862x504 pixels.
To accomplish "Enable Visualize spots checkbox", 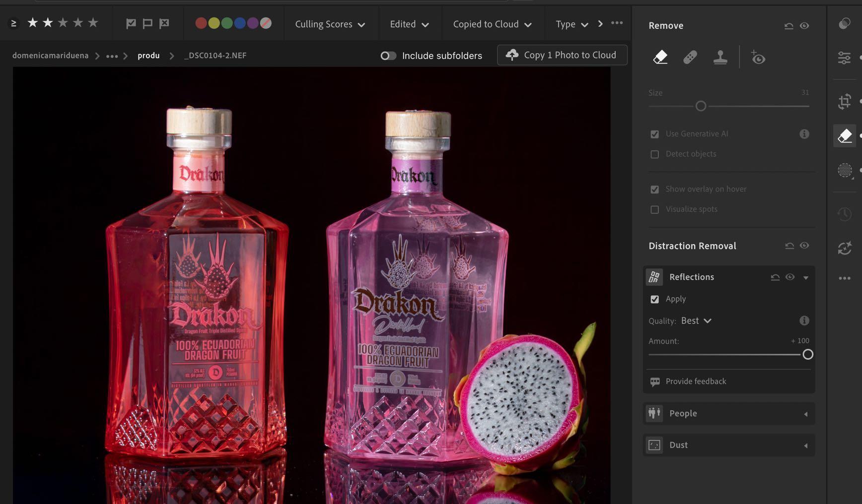I will [x=654, y=209].
